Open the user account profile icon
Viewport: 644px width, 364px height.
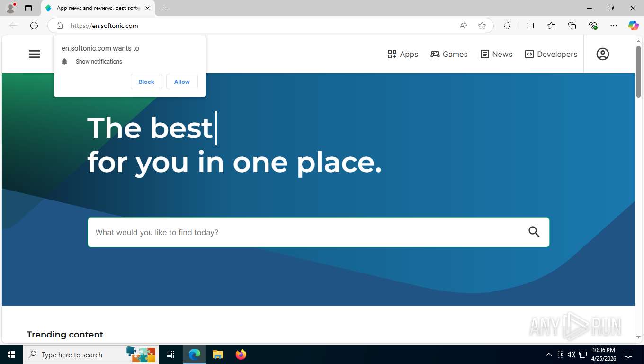pos(602,54)
